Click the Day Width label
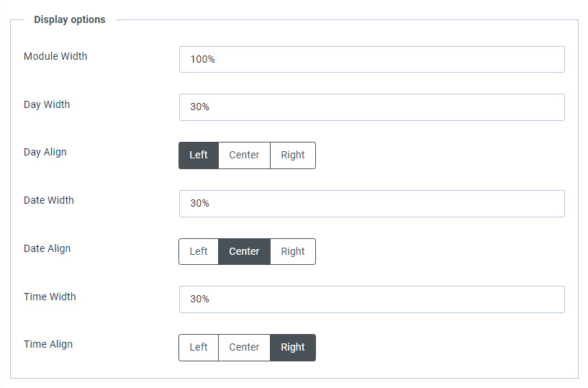Image resolution: width=588 pixels, height=388 pixels. pyautogui.click(x=47, y=104)
